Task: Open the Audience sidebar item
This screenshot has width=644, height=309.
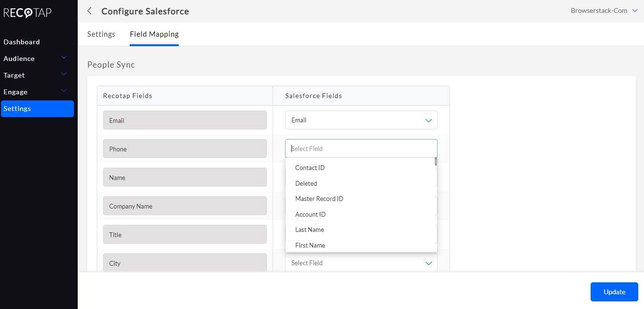Action: point(19,59)
